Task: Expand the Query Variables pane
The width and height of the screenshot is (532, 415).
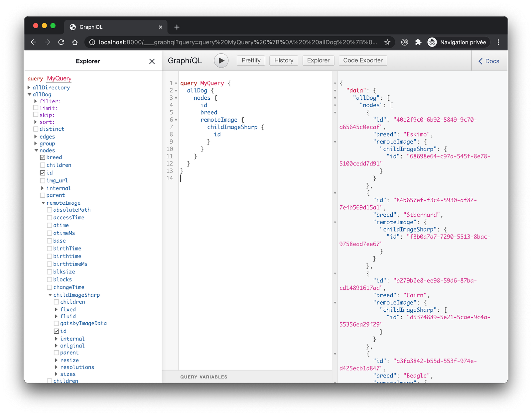Action: pyautogui.click(x=204, y=377)
